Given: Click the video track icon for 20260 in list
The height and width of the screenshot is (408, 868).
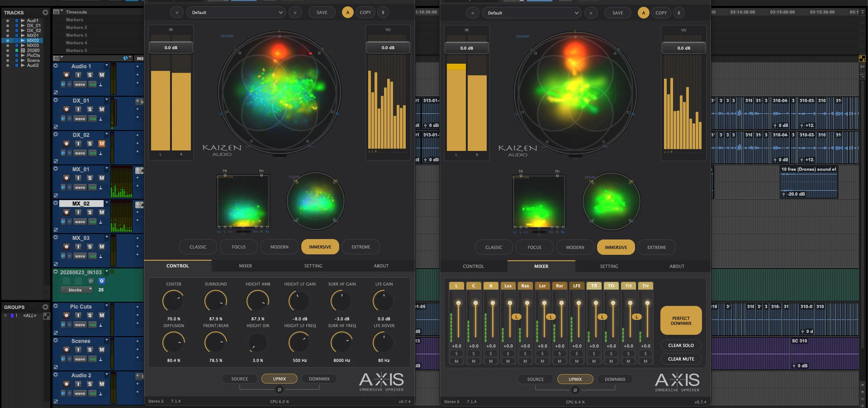Looking at the screenshot, I should (x=23, y=50).
